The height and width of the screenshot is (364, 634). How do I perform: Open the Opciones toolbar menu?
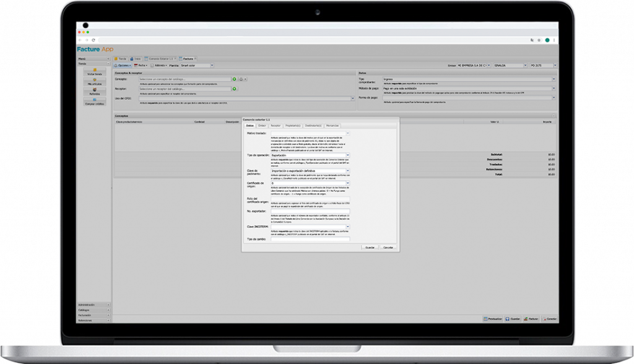[122, 65]
